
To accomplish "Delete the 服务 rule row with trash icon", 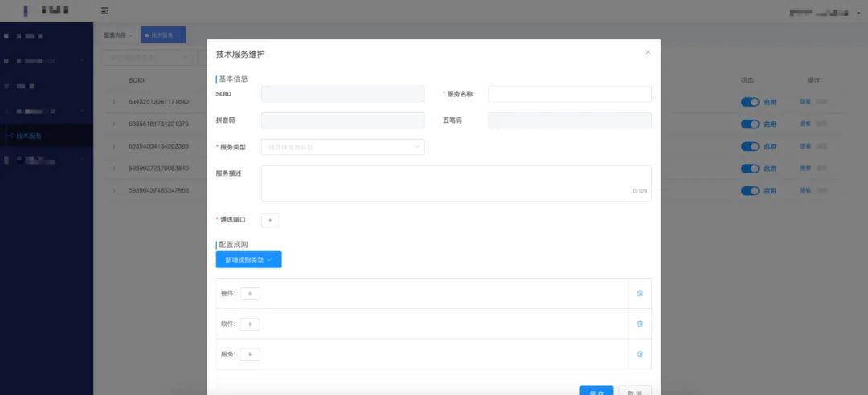I will click(640, 354).
